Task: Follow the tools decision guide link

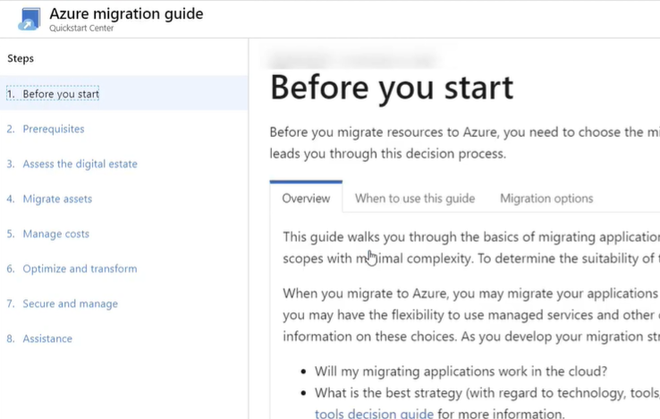Action: [x=374, y=413]
